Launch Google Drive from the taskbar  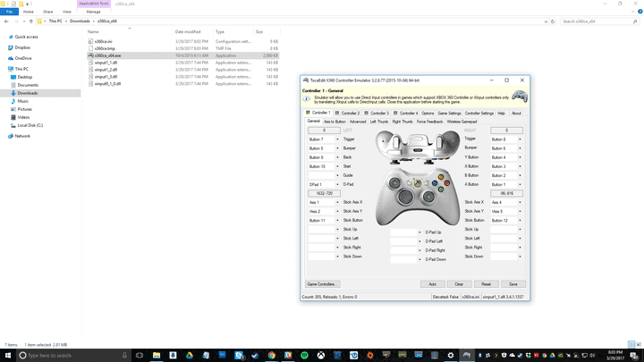[190, 356]
